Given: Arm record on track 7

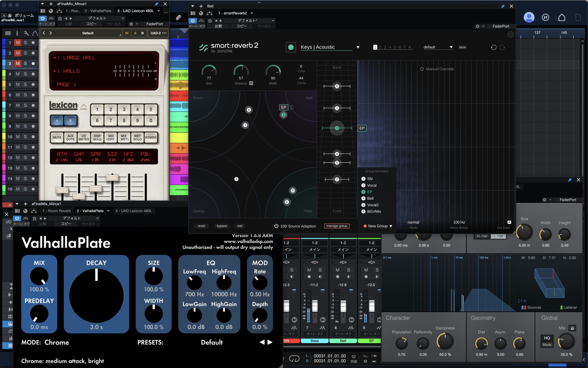Looking at the screenshot, I should (x=33, y=105).
